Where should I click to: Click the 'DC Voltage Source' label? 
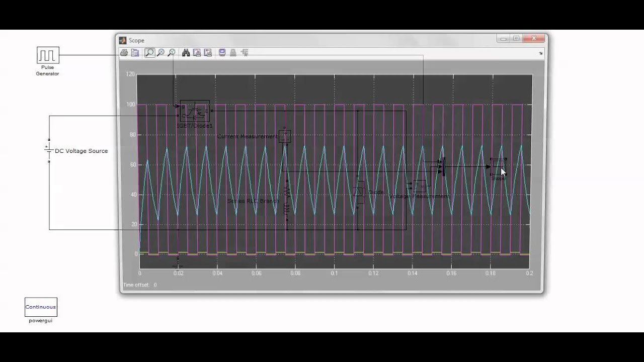click(x=81, y=151)
